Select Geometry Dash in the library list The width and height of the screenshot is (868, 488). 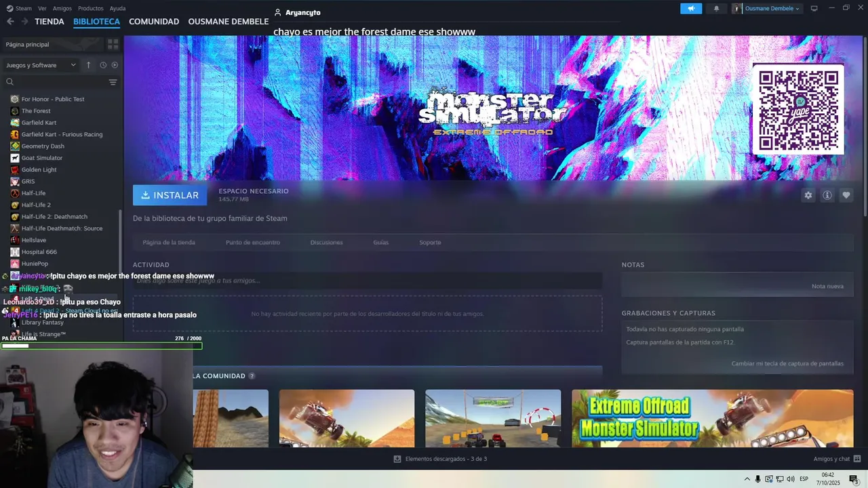pos(43,146)
